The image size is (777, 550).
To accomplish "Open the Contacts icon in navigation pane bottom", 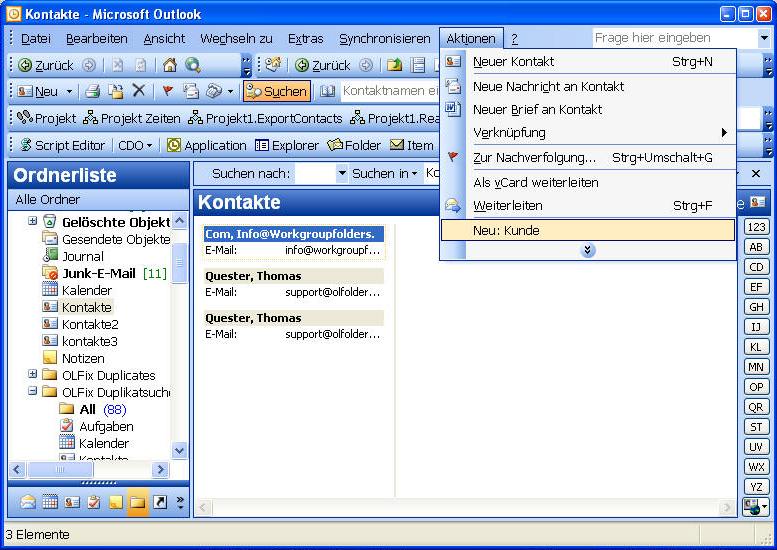I will 72,503.
